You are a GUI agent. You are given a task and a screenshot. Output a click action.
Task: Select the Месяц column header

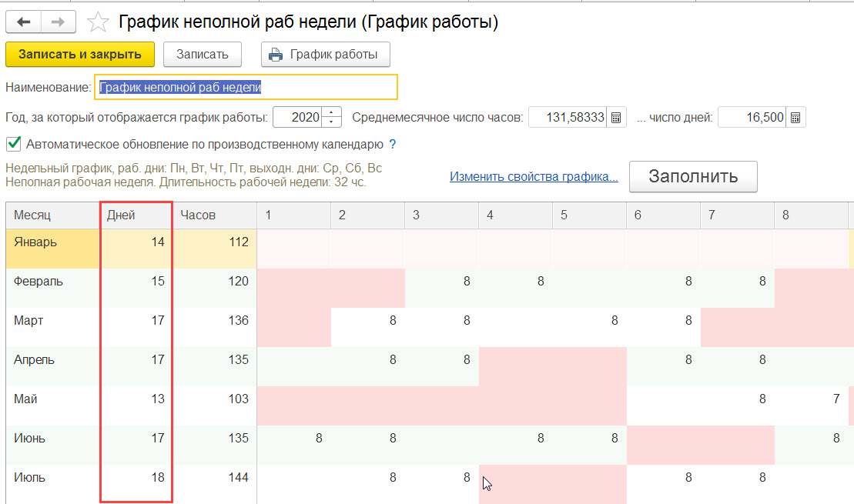[x=52, y=215]
